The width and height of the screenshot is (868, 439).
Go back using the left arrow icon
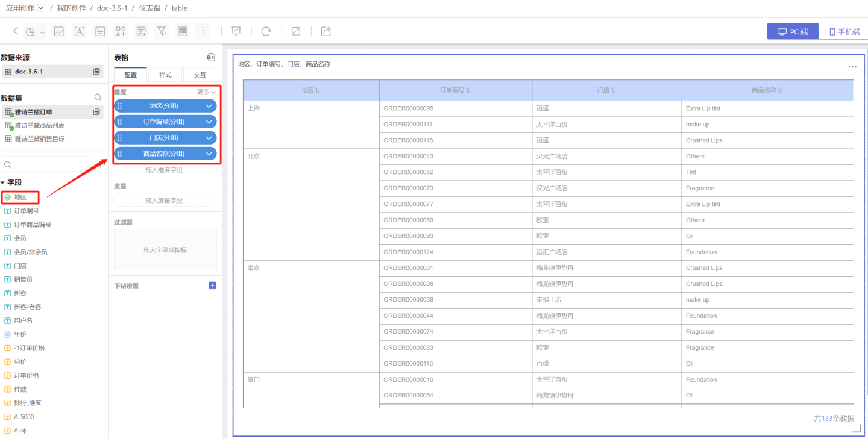16,31
